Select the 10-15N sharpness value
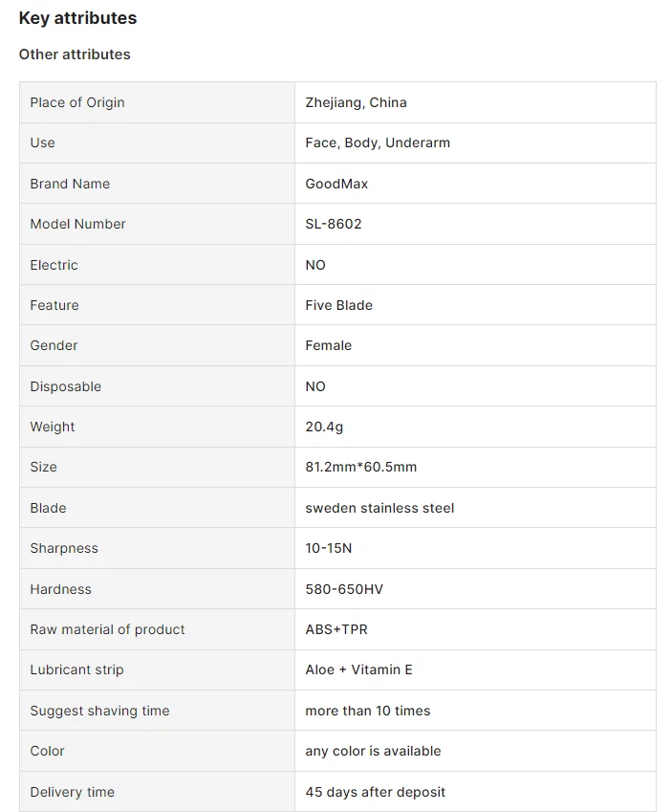 tap(329, 548)
